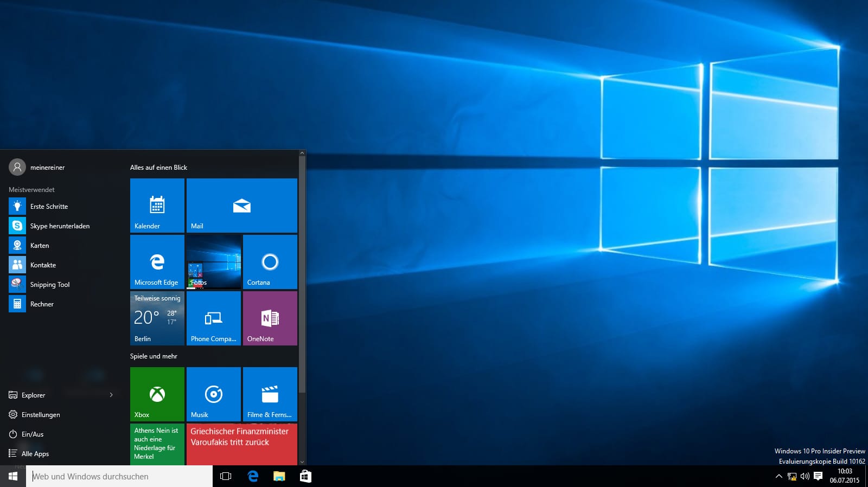Launch the Microsoft Edge tile
This screenshot has height=487, width=868.
tap(157, 262)
